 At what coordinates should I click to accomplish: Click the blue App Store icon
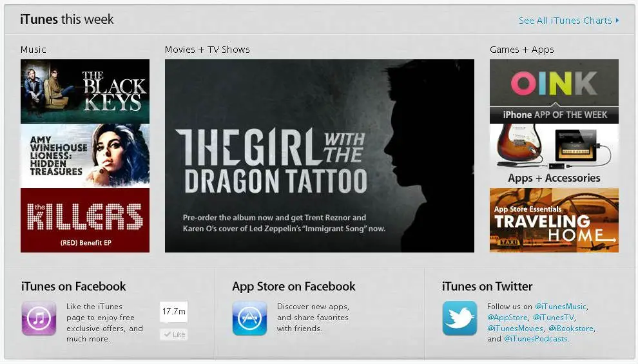(x=249, y=318)
